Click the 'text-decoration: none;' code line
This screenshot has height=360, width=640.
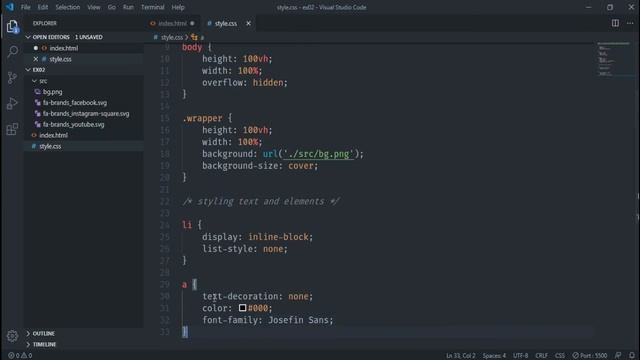(x=258, y=296)
